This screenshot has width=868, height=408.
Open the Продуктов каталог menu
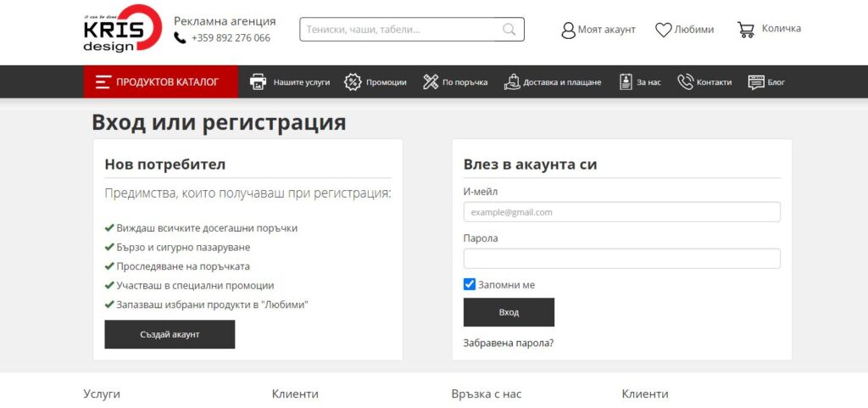160,82
